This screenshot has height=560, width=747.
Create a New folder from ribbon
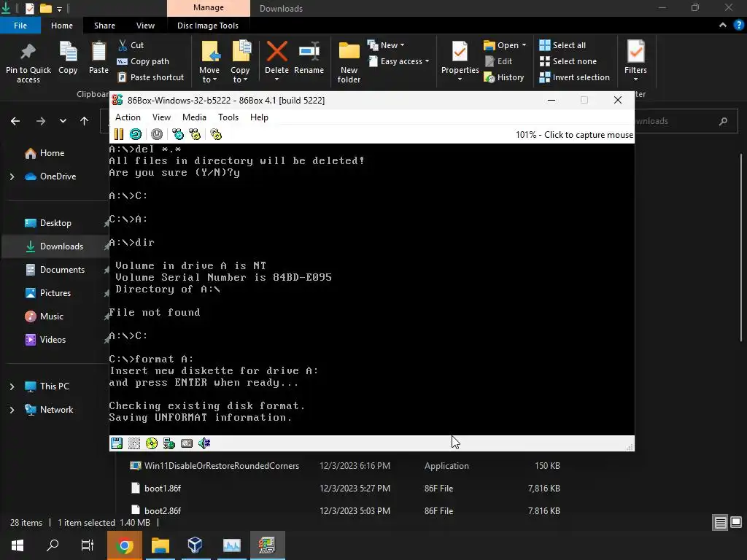(349, 63)
